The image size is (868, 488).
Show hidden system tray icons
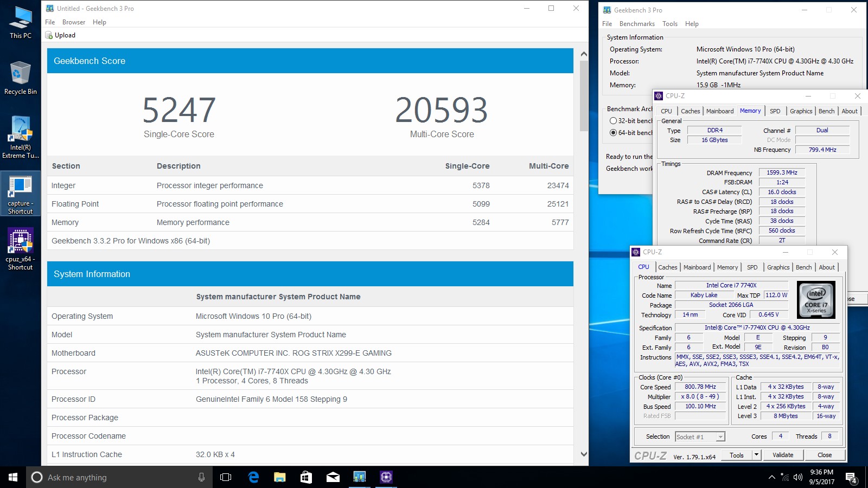click(x=771, y=477)
